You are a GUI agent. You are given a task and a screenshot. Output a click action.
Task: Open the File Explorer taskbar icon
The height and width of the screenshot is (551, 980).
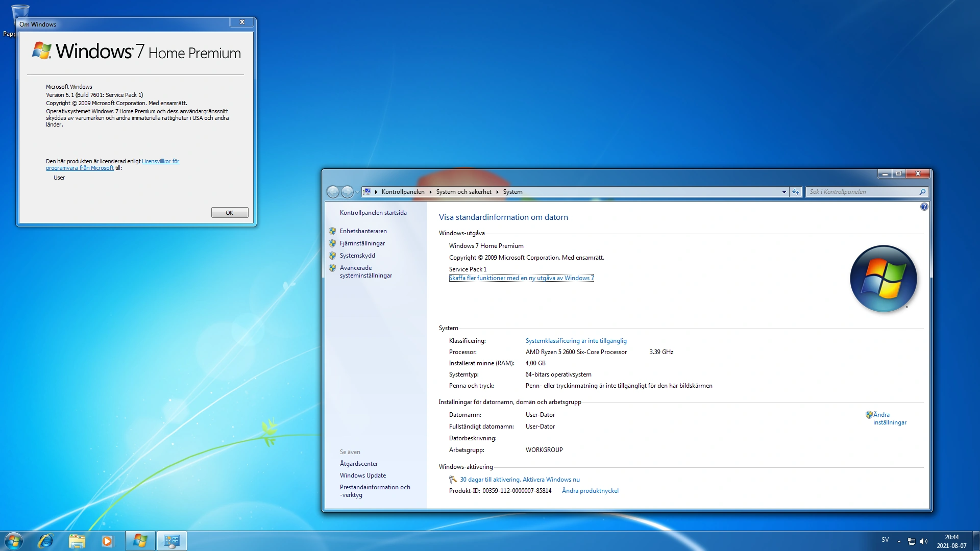pos(77,541)
